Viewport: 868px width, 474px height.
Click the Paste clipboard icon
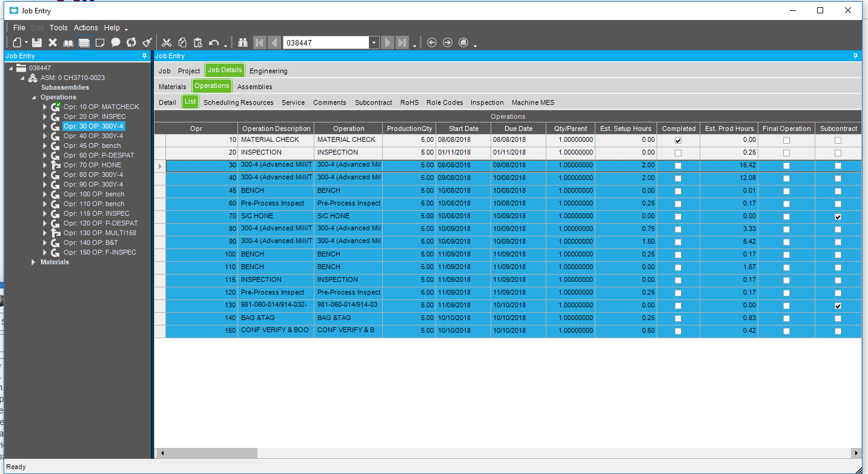tap(197, 42)
